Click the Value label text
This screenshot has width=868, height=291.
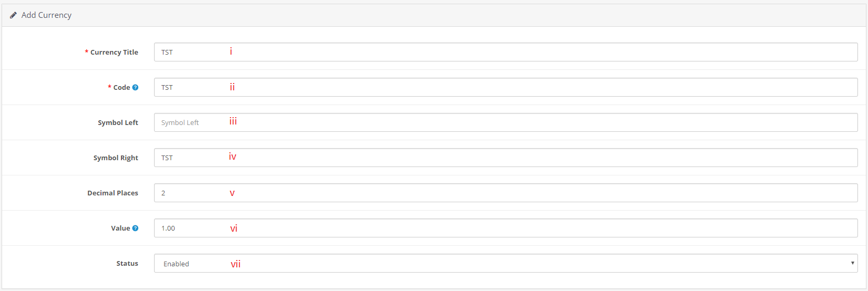(x=120, y=228)
